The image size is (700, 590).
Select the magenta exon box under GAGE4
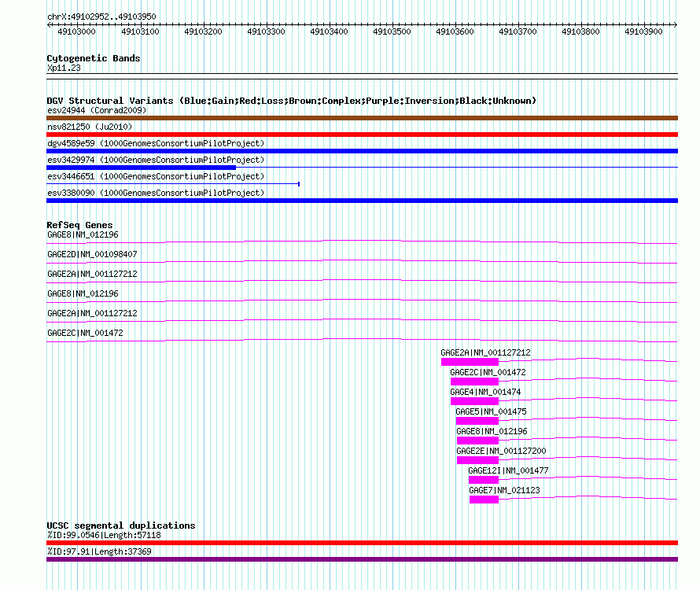coord(474,401)
